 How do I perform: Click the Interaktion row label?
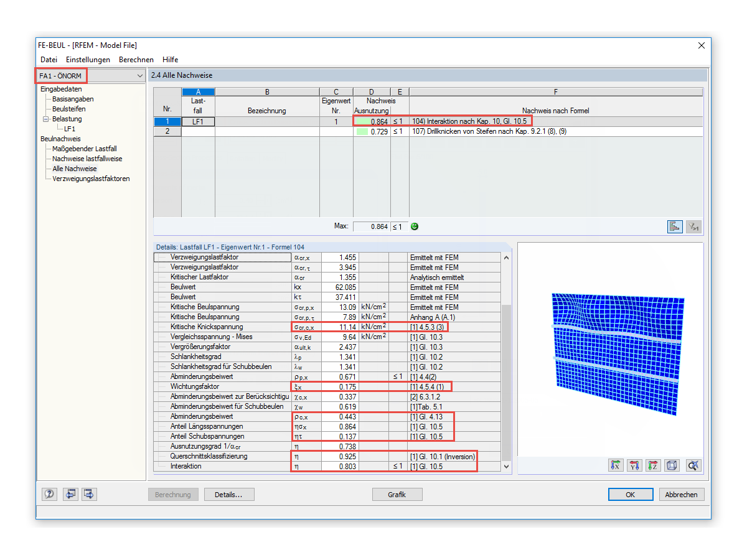pos(186,466)
